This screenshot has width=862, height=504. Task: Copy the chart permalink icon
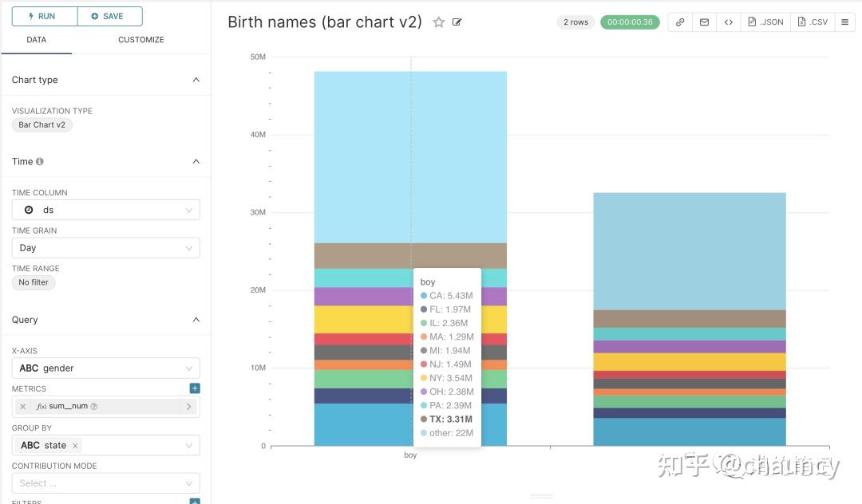click(680, 22)
